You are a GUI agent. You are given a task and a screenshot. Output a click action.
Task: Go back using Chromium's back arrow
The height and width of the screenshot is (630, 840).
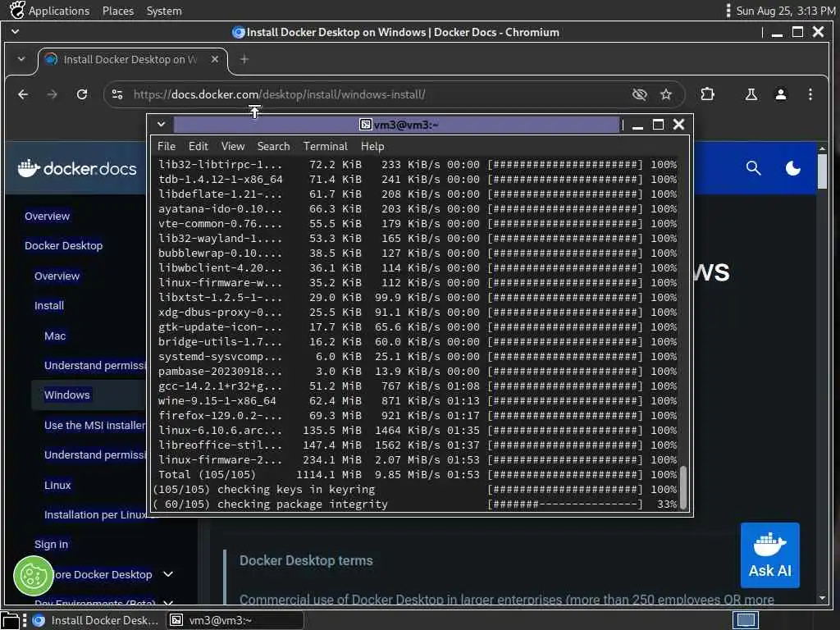coord(23,95)
